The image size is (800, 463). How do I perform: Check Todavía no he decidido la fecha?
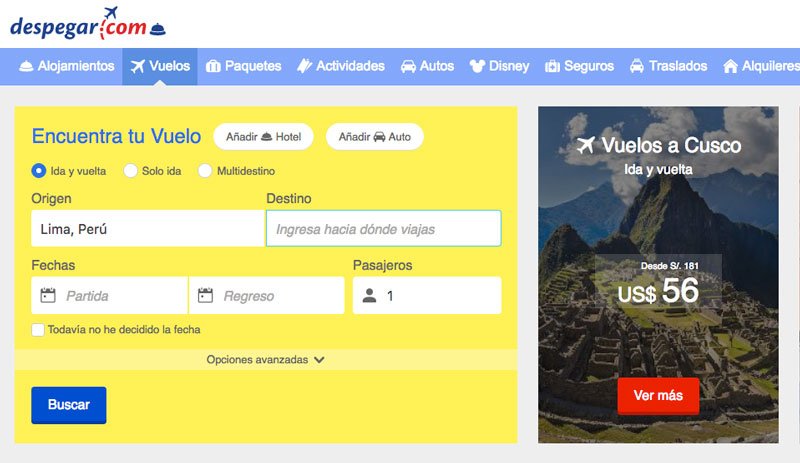click(x=38, y=330)
